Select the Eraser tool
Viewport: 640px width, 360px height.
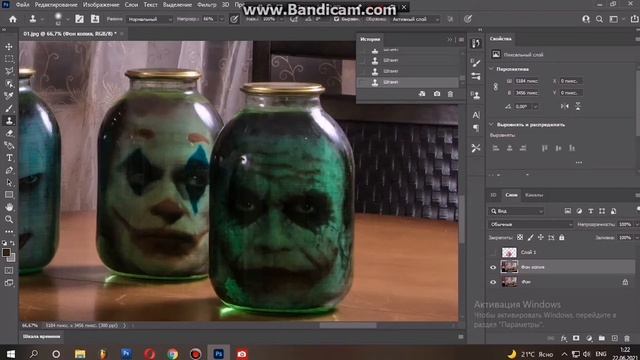tap(9, 133)
